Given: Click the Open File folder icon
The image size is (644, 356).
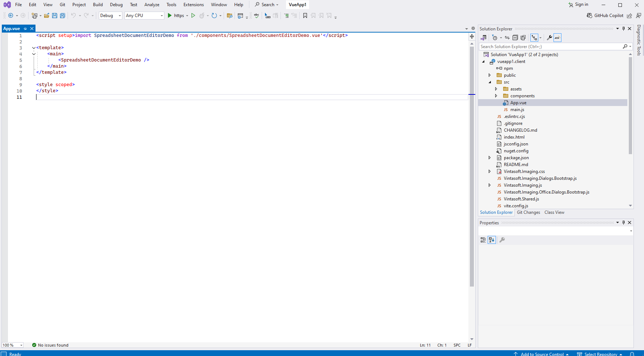Looking at the screenshot, I should tap(47, 16).
